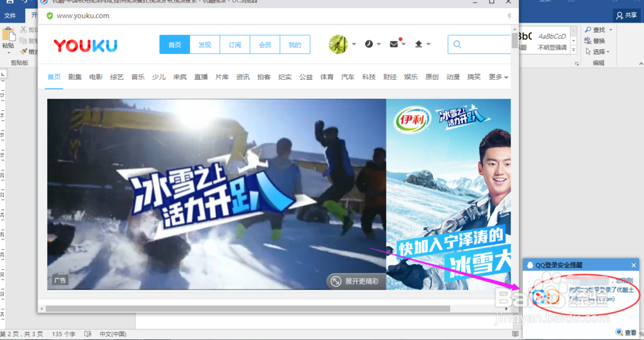Open the 资讯 category link

(x=243, y=77)
